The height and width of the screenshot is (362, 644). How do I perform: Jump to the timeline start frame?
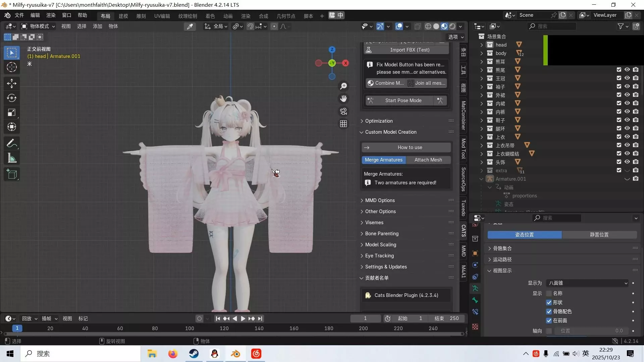pyautogui.click(x=218, y=319)
